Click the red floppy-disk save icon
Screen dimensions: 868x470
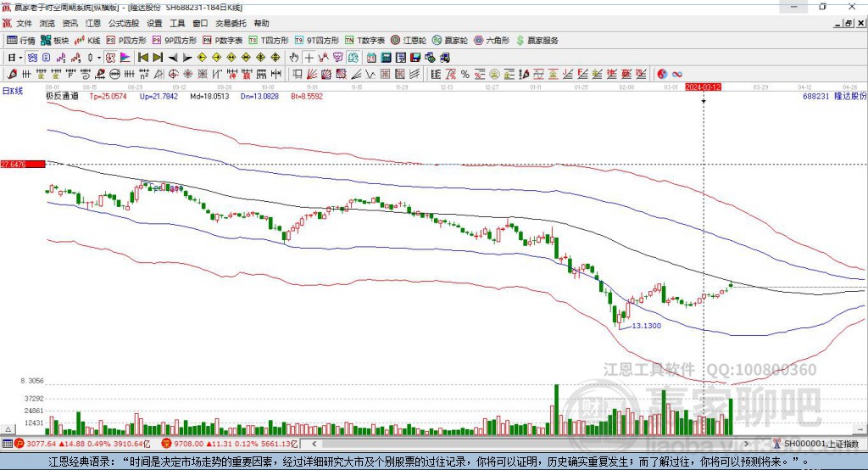pos(415,58)
